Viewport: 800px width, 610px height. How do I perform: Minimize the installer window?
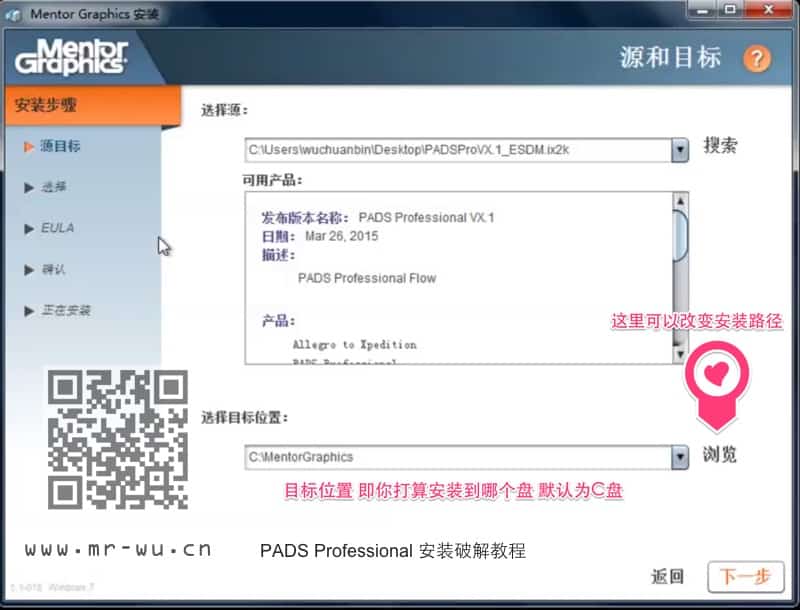tap(703, 11)
